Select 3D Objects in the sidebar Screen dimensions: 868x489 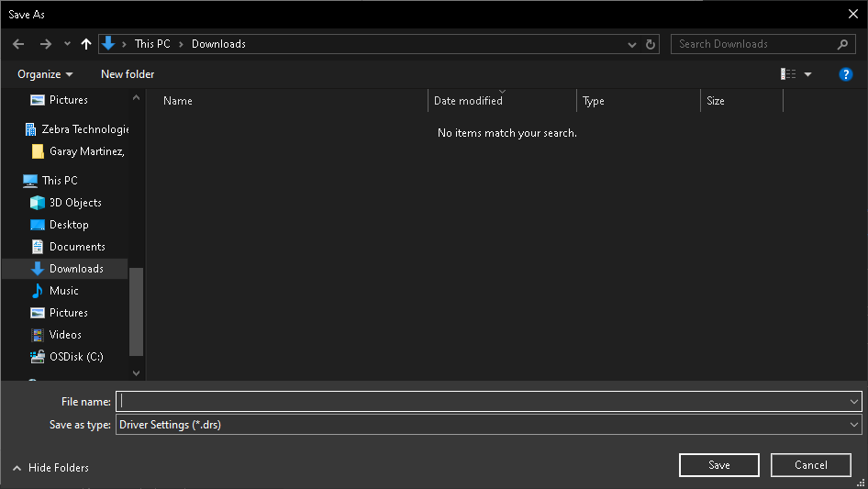[75, 203]
